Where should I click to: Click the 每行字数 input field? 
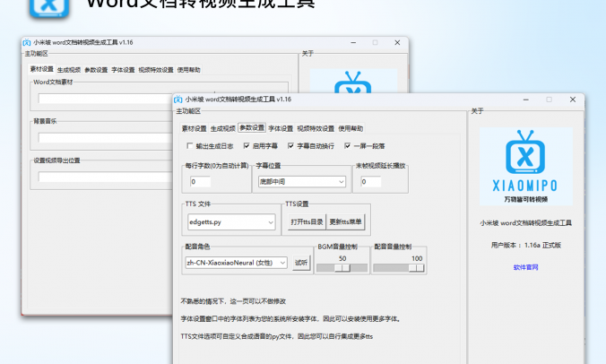pyautogui.click(x=200, y=182)
